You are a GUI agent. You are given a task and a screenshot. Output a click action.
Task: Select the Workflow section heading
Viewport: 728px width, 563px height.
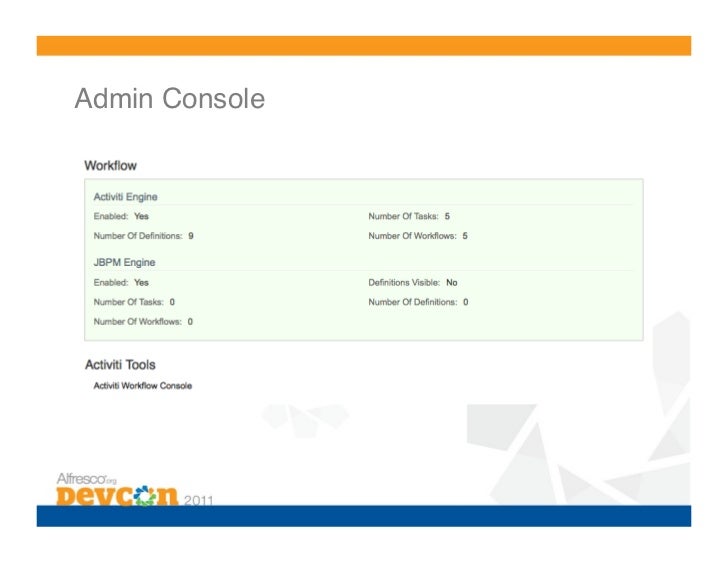[110, 166]
